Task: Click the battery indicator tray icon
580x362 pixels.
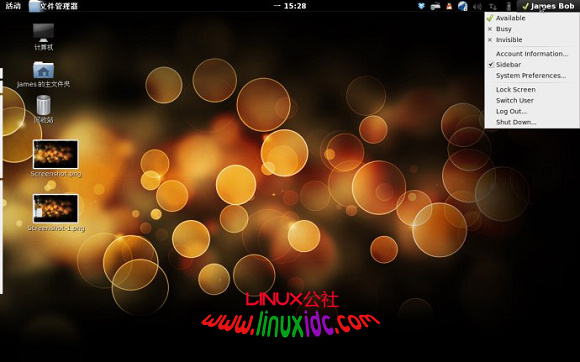Action: (x=509, y=6)
